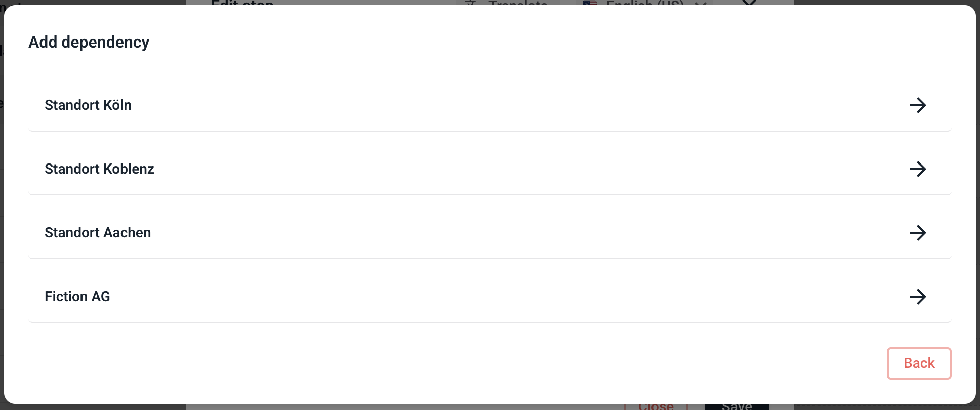The image size is (980, 410).
Task: Click the arrow icon next to Standort Aachen
Action: [917, 233]
